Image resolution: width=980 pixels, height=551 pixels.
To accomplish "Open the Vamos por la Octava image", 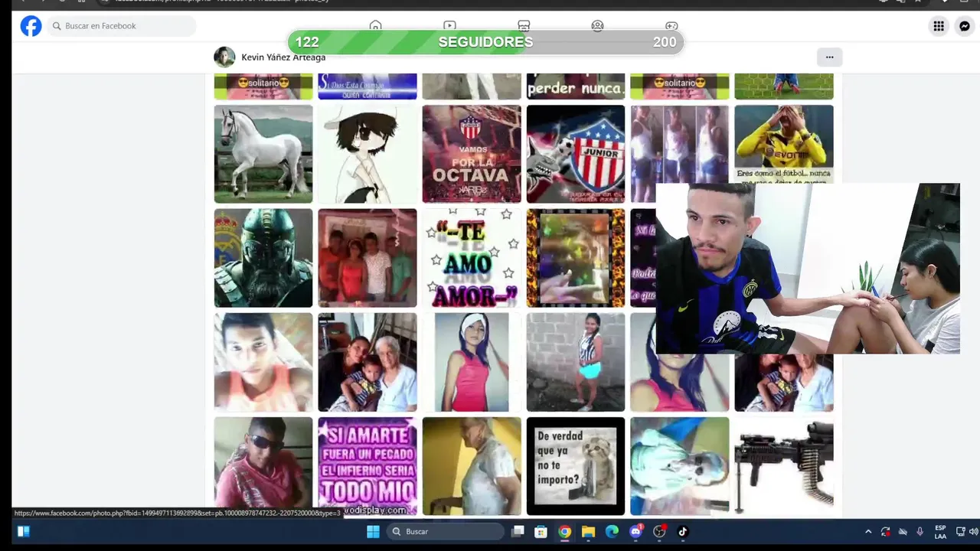I will click(x=472, y=154).
